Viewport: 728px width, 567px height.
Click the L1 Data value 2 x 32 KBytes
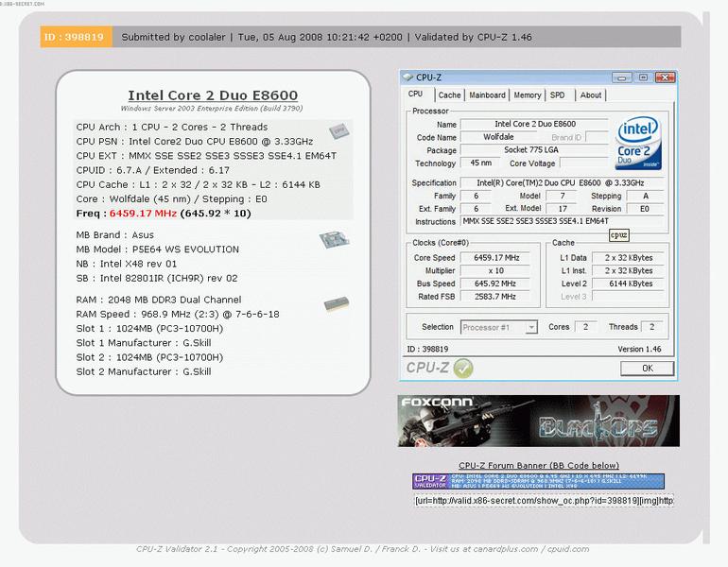[x=629, y=258]
